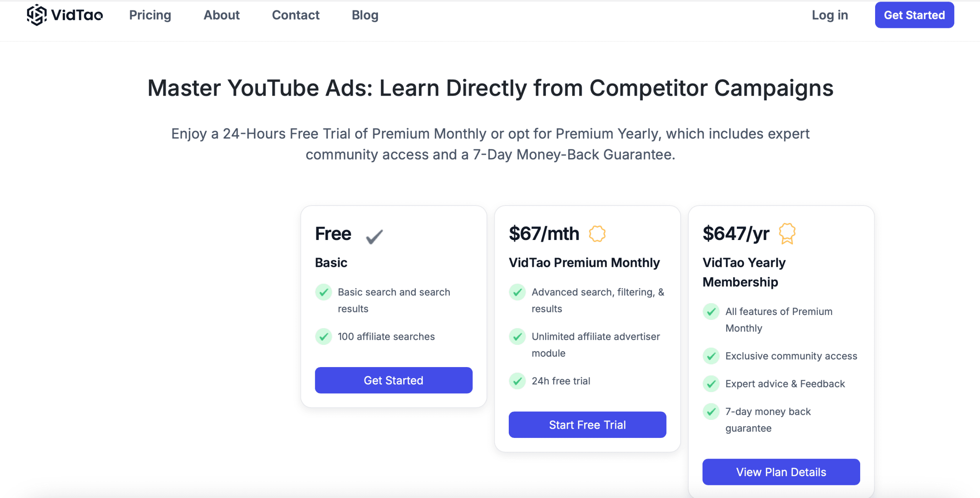Screen dimensions: 980x498
Task: Click the Log in link
Action: 830,15
